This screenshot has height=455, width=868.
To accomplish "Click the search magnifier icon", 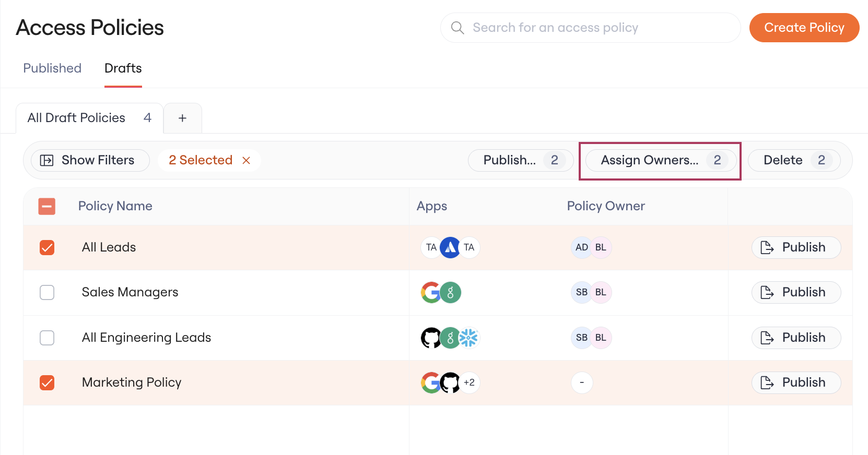I will click(458, 28).
